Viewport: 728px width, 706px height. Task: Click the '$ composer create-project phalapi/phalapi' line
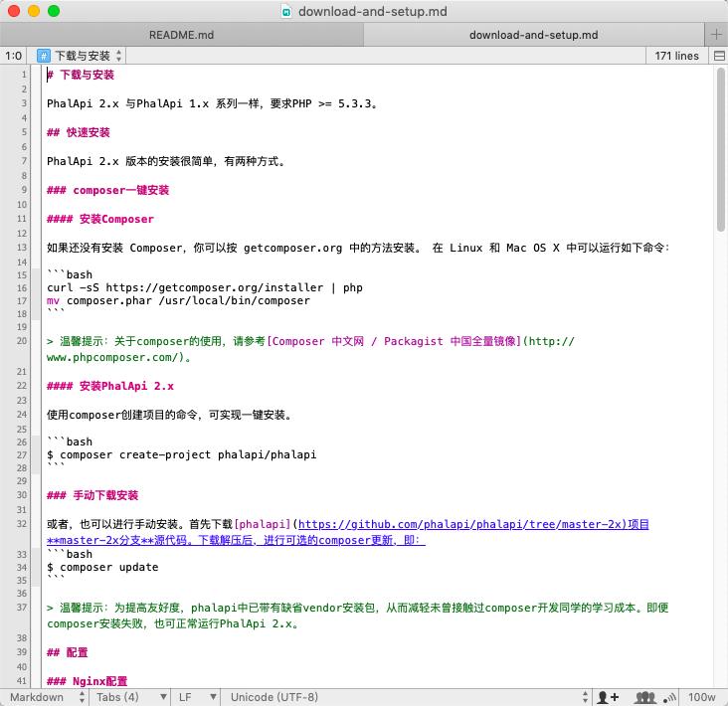click(x=182, y=454)
